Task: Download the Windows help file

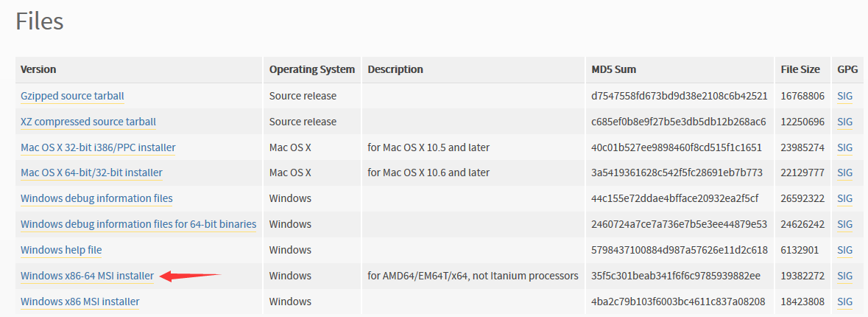Action: tap(61, 250)
